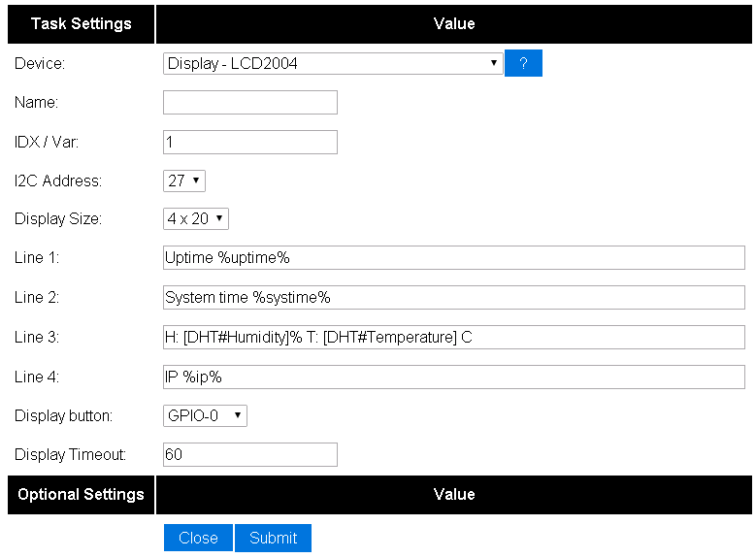Click the blue question mark help button

[523, 63]
